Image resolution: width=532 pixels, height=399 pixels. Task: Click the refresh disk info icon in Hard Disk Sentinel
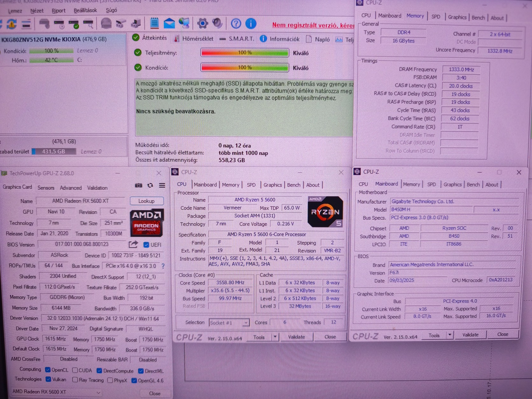tap(12, 24)
